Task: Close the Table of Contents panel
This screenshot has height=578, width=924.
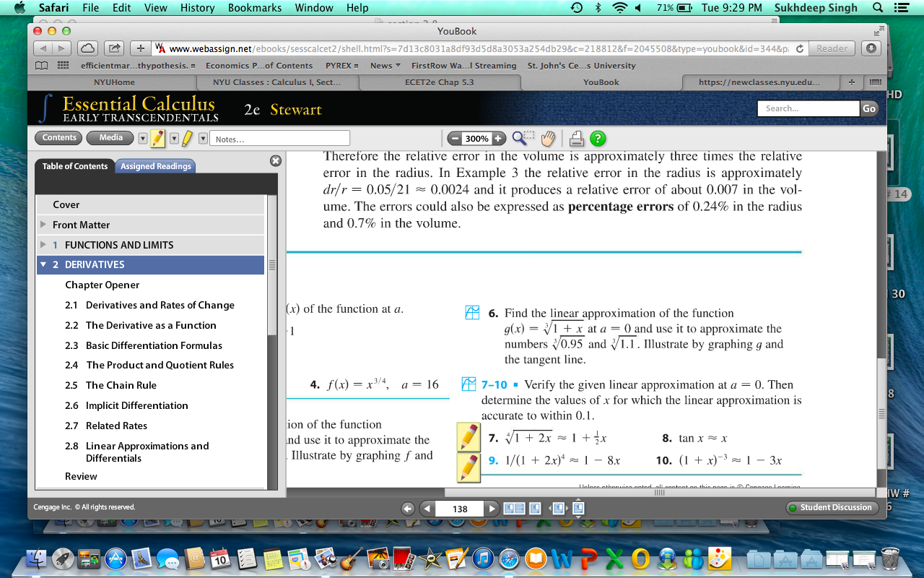Action: pyautogui.click(x=275, y=161)
